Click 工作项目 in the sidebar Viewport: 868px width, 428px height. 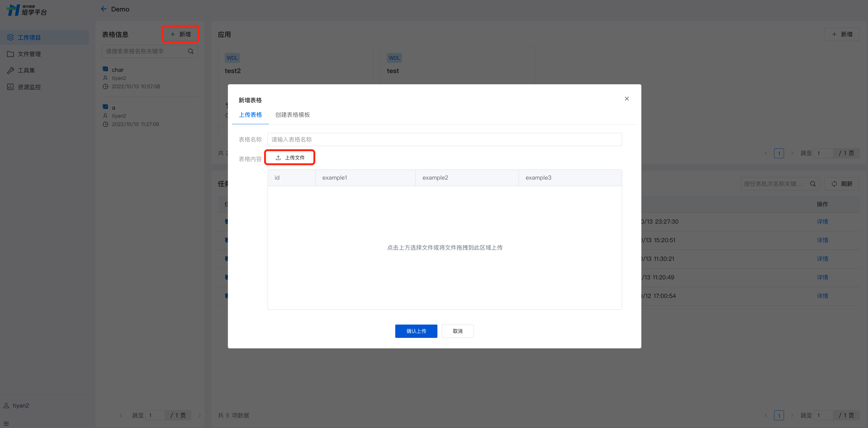tap(29, 37)
